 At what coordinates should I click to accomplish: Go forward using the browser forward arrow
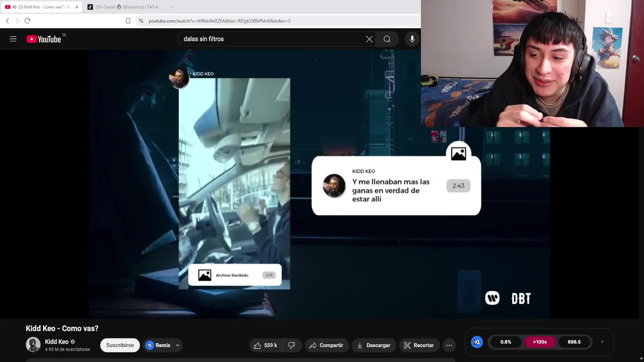coord(17,21)
